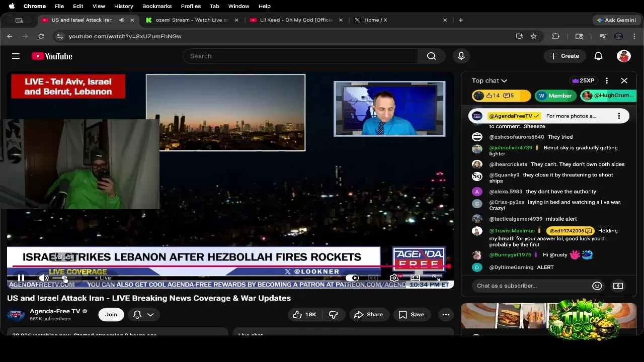Open Chrome extensions puzzle icon

[555, 36]
